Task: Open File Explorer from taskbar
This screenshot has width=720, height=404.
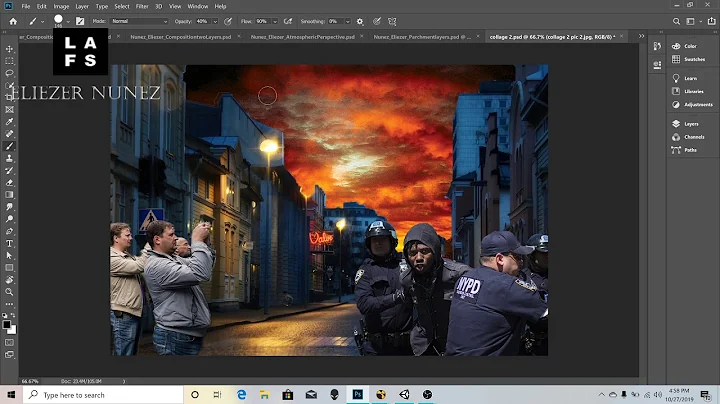Action: [264, 395]
